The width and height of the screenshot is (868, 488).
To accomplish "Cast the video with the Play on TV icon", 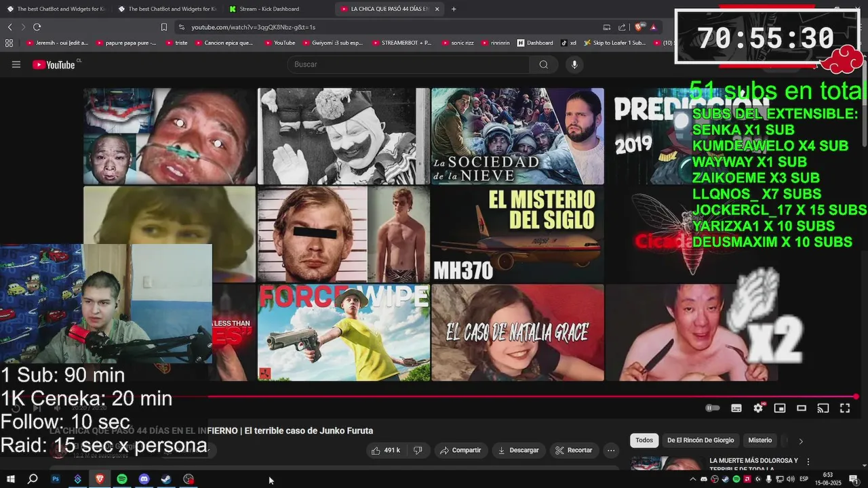I will click(823, 408).
